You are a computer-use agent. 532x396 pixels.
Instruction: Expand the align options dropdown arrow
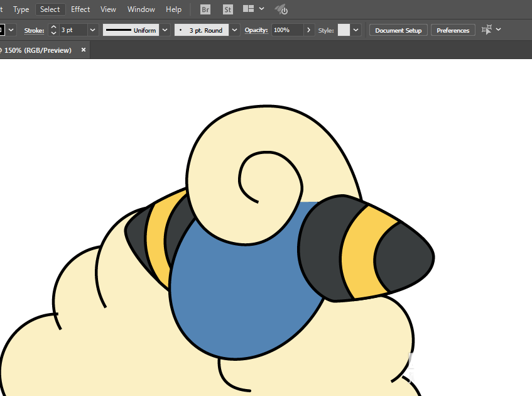[x=499, y=30]
